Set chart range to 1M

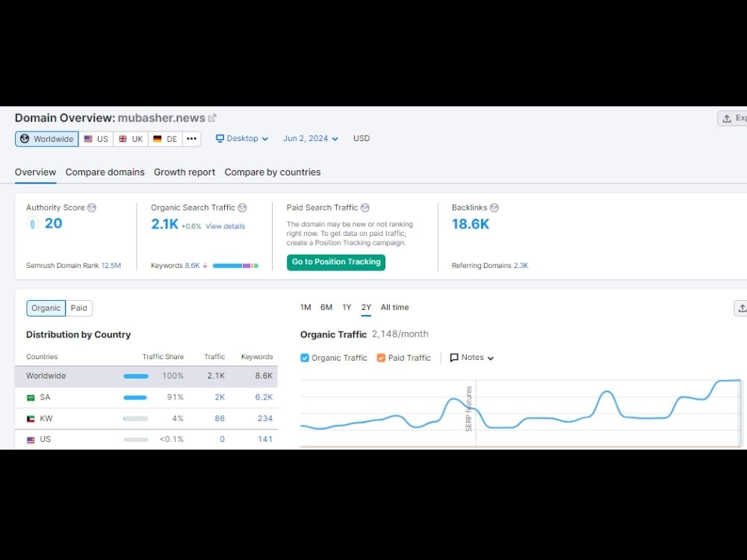click(x=306, y=308)
